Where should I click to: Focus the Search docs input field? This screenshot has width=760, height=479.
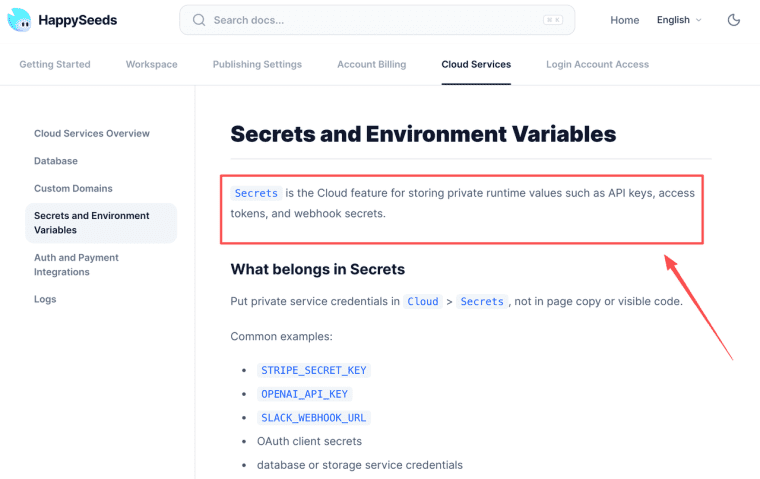(377, 20)
